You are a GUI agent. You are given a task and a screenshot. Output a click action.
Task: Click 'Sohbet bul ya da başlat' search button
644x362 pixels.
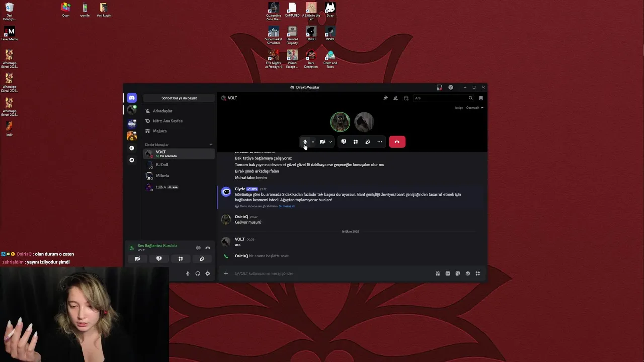[x=179, y=98]
